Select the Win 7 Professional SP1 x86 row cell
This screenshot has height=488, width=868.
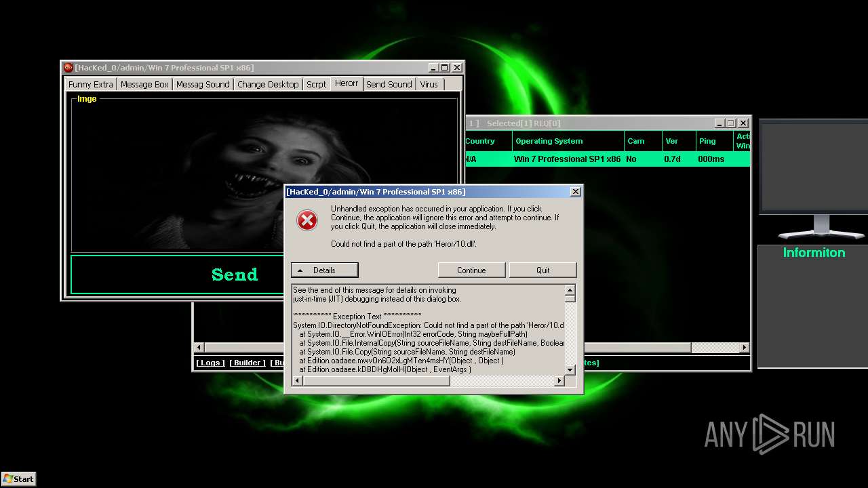click(567, 159)
